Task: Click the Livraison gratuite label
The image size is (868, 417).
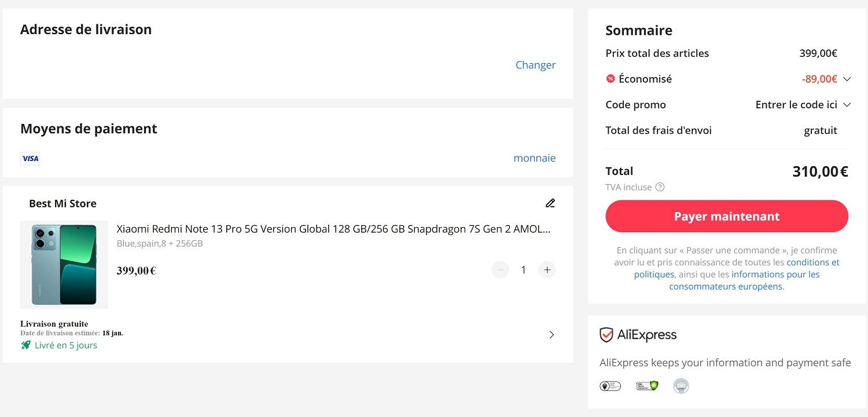Action: click(54, 324)
